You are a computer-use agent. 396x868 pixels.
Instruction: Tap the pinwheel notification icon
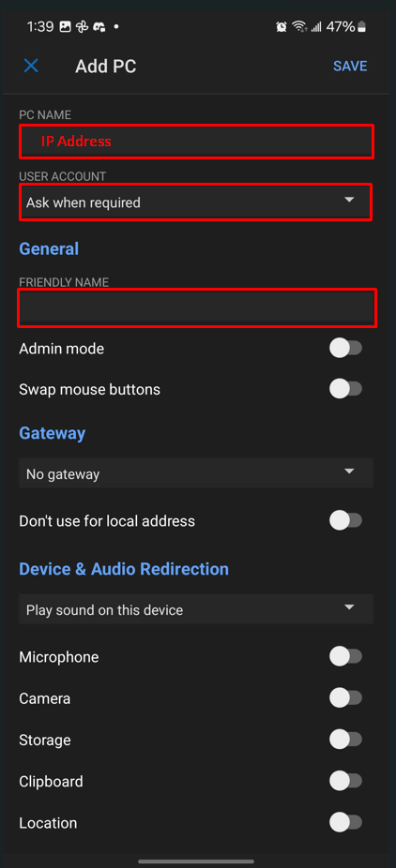83,26
